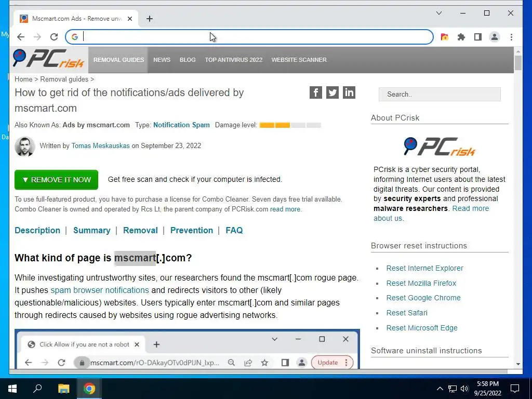Screen dimensions: 532x399
Task: Open Reset Internet Explorer instructions
Action: pos(424,268)
